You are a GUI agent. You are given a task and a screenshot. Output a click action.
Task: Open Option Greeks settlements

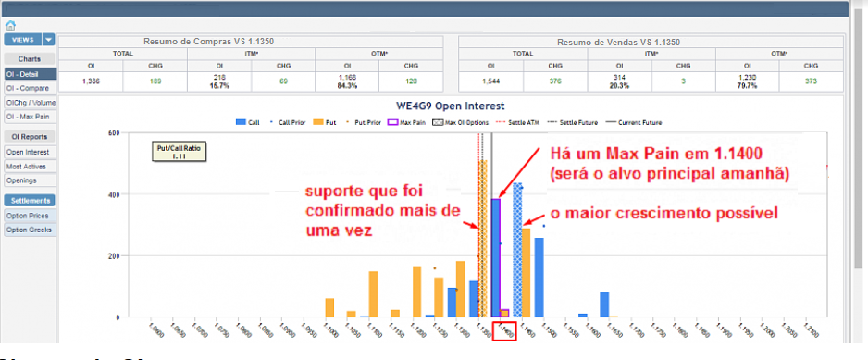(x=30, y=230)
